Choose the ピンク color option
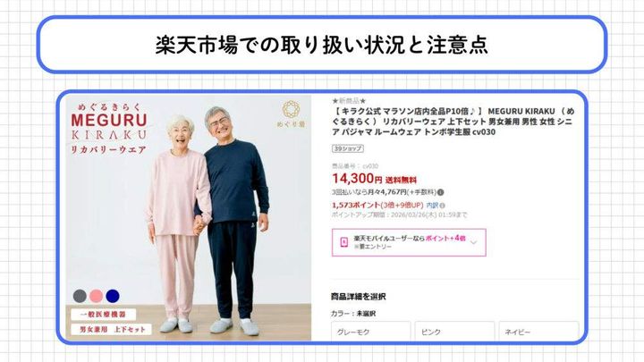 point(454,332)
